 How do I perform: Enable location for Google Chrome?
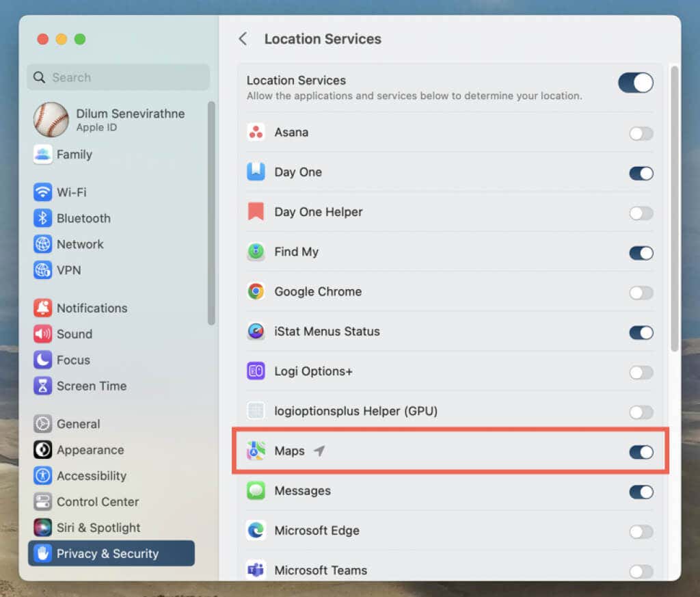[x=641, y=293]
